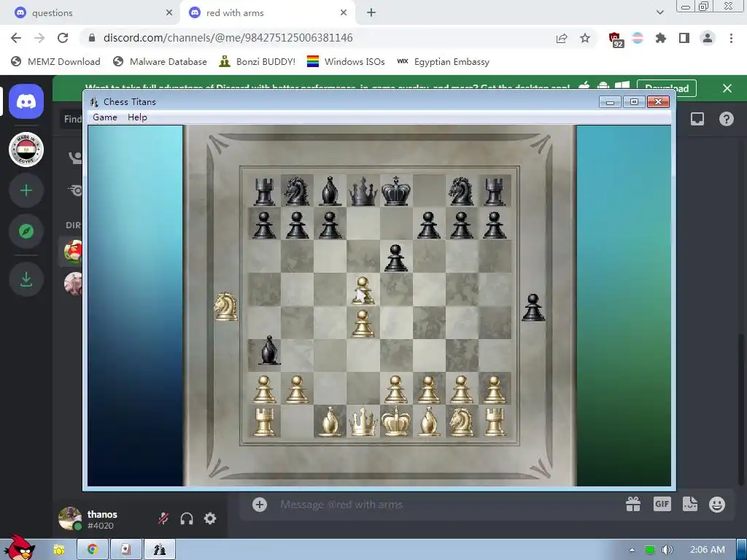Bookmark this page with the star icon

coord(585,38)
